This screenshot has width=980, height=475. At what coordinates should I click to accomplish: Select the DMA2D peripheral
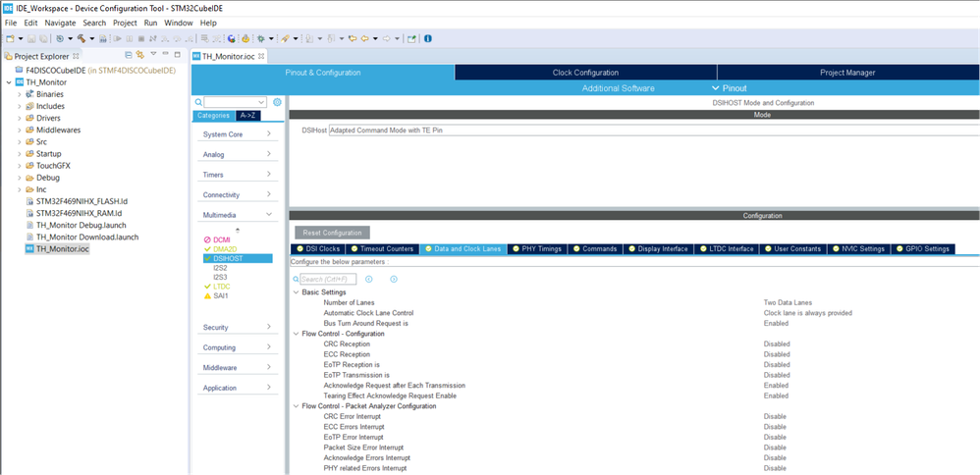pos(223,248)
